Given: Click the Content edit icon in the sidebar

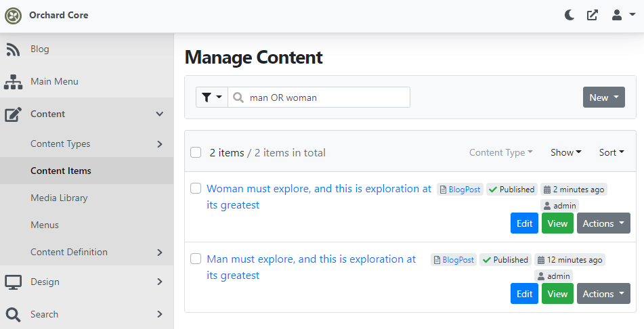Looking at the screenshot, I should coord(13,114).
